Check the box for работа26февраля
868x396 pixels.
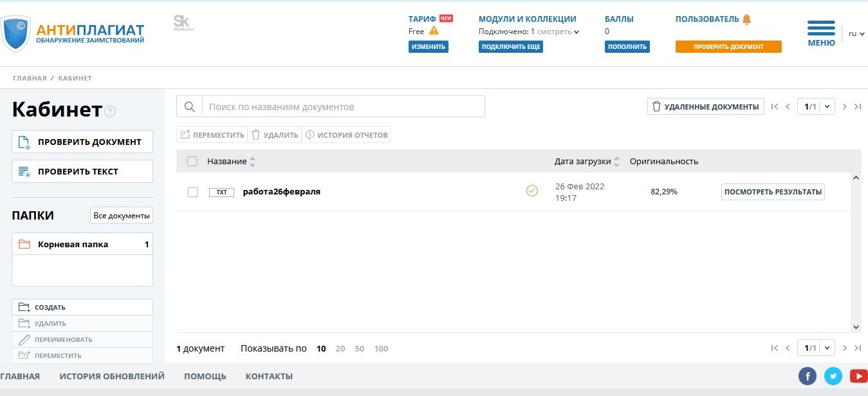coord(192,192)
